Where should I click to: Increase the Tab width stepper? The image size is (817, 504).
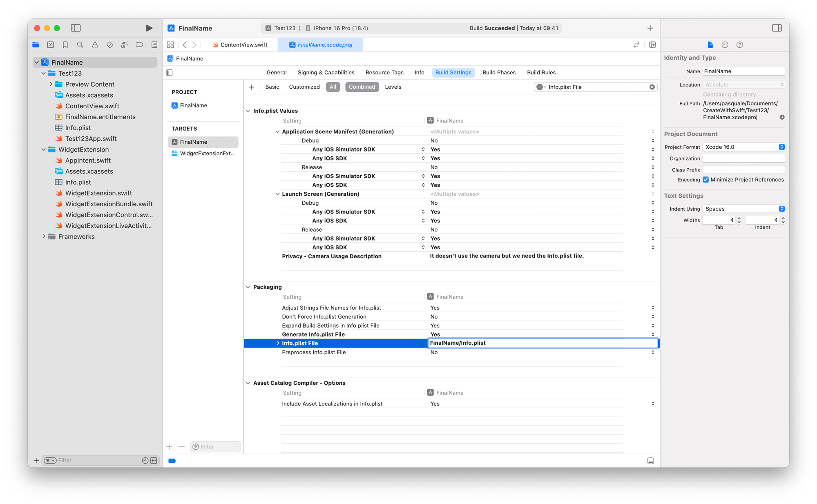point(739,218)
